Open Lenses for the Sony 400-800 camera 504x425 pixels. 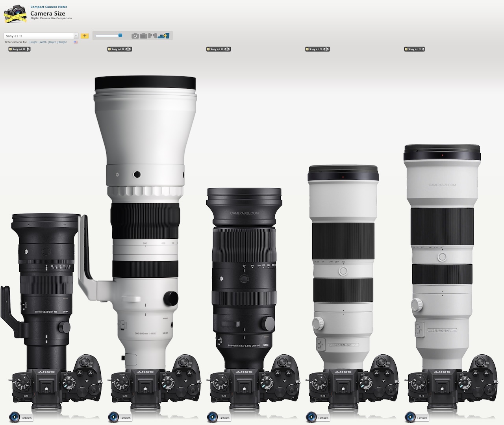pyautogui.click(x=417, y=418)
